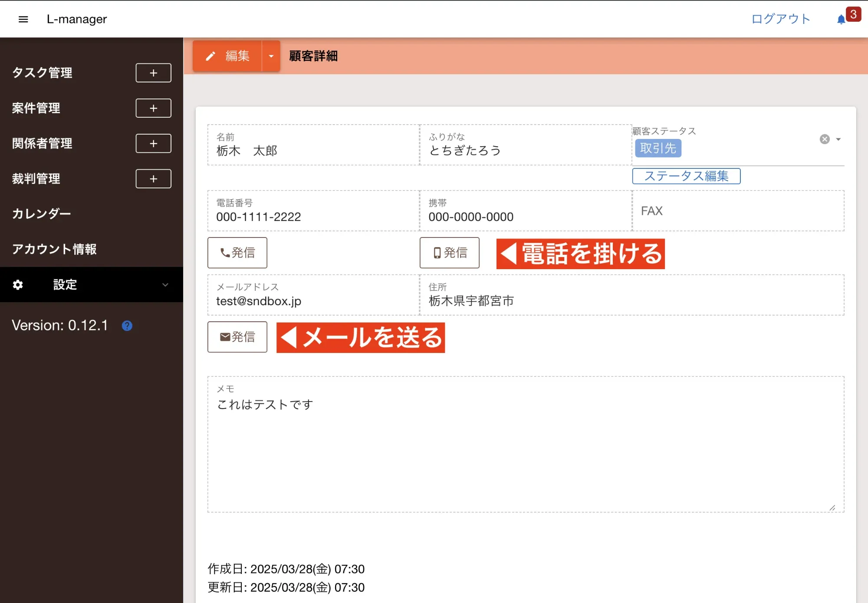
Task: Open the hamburger menu icon
Action: (23, 19)
